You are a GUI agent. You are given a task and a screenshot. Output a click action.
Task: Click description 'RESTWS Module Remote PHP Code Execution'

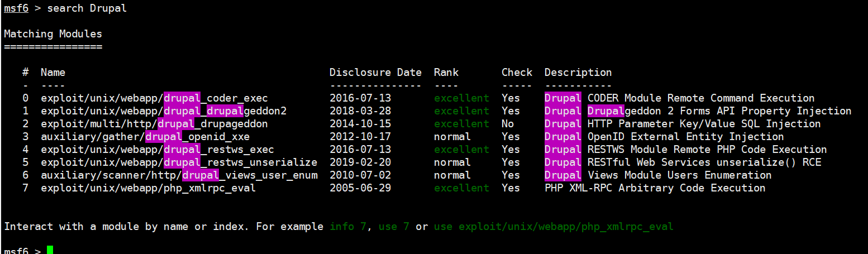707,150
